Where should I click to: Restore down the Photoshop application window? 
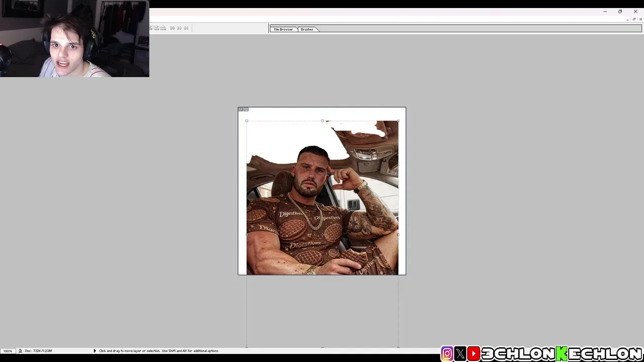(x=620, y=12)
